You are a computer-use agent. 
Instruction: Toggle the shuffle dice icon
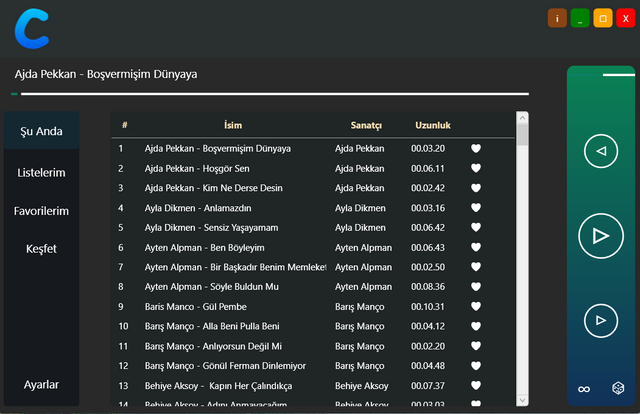point(618,388)
